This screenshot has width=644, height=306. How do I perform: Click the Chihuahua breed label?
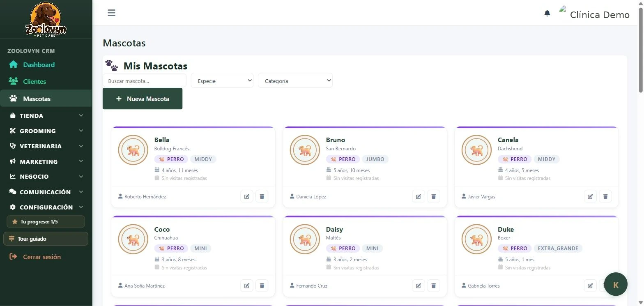tap(166, 238)
